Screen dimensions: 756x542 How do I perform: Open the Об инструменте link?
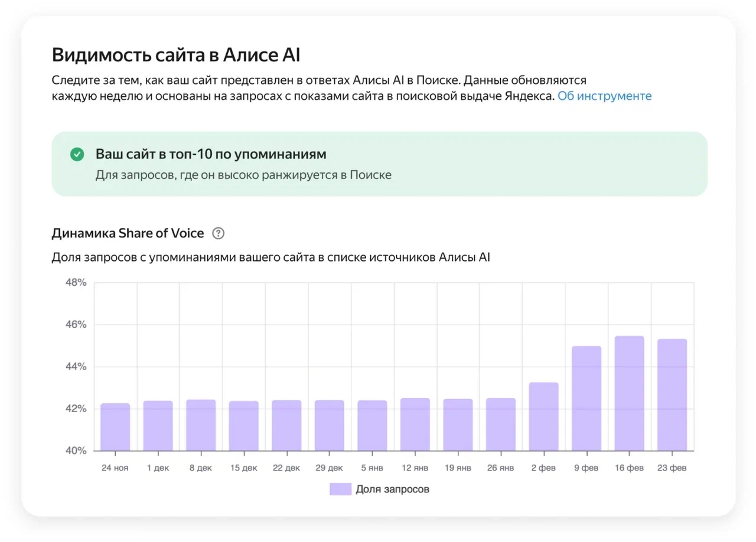click(605, 96)
